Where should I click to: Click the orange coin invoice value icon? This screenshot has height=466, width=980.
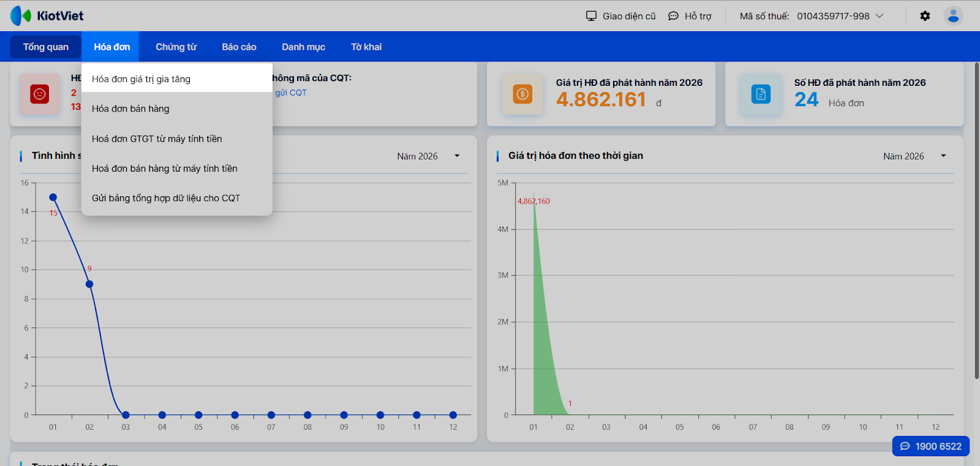click(522, 94)
